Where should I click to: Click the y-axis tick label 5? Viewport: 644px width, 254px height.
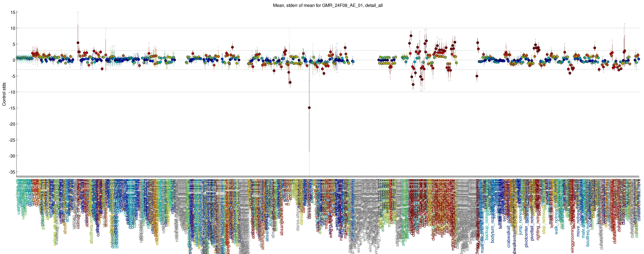14,44
